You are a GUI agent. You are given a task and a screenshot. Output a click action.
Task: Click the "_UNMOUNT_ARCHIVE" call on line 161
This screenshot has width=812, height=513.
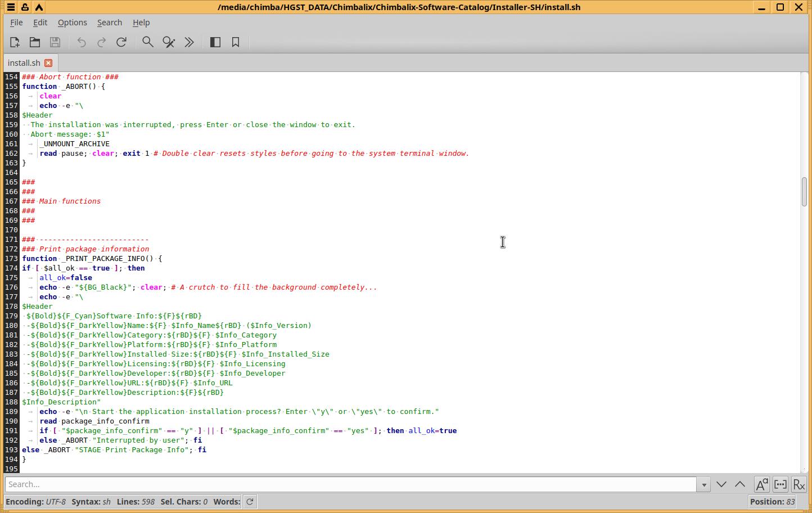tap(75, 144)
